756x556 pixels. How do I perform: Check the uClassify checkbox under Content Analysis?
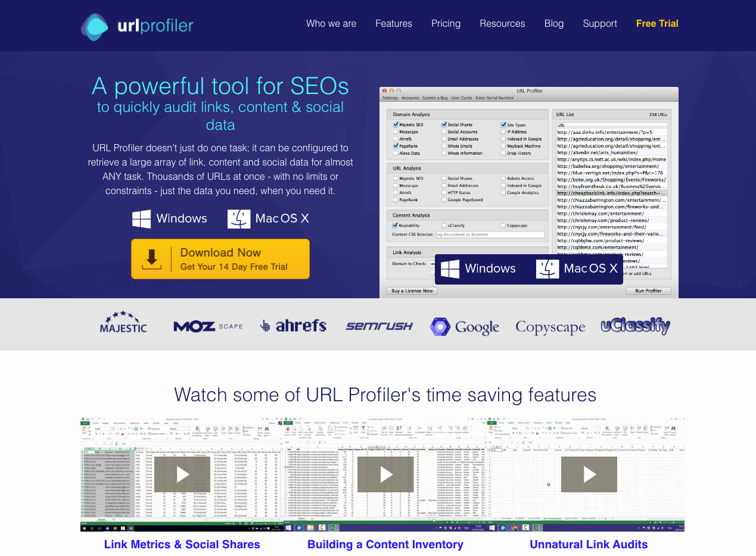point(444,226)
